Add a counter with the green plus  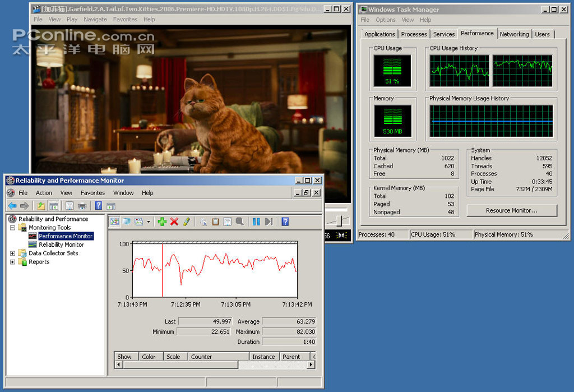[x=162, y=222]
